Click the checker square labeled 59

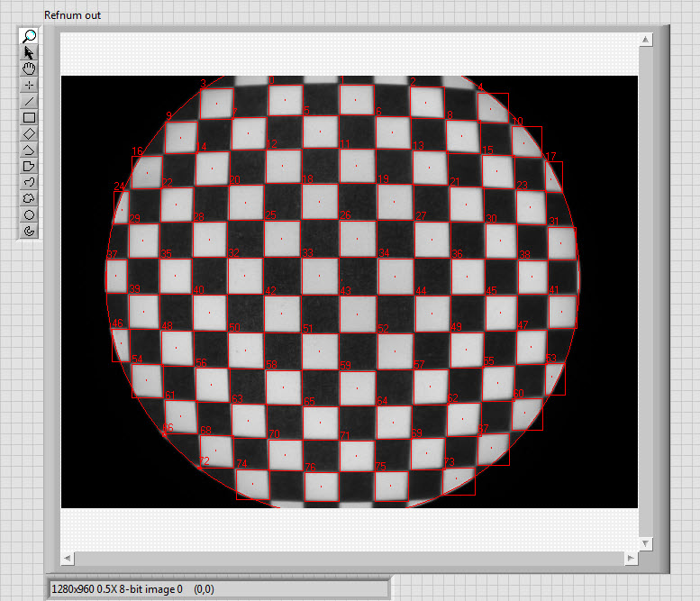(x=357, y=388)
